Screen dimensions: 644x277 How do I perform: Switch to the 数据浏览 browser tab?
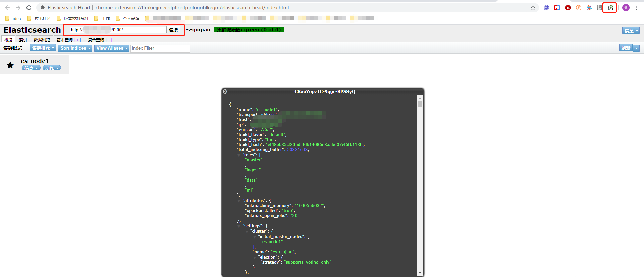point(42,40)
